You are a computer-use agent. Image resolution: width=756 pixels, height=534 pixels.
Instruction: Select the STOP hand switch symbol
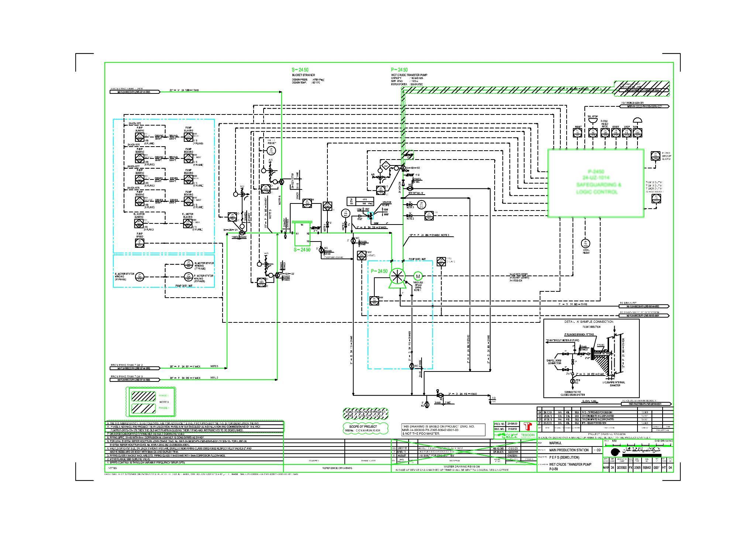627,132
